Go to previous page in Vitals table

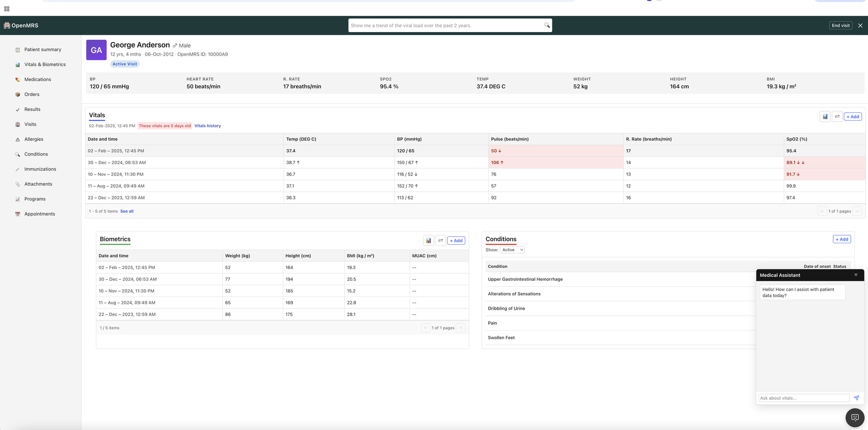coord(822,211)
